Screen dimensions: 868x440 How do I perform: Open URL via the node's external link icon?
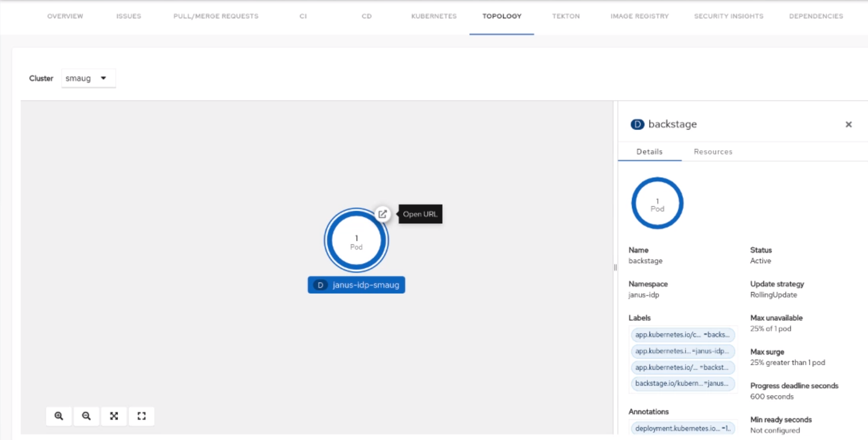pyautogui.click(x=383, y=214)
